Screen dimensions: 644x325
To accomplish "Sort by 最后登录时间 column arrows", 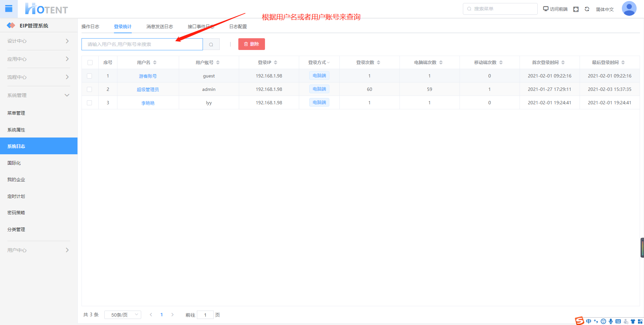I will point(623,62).
